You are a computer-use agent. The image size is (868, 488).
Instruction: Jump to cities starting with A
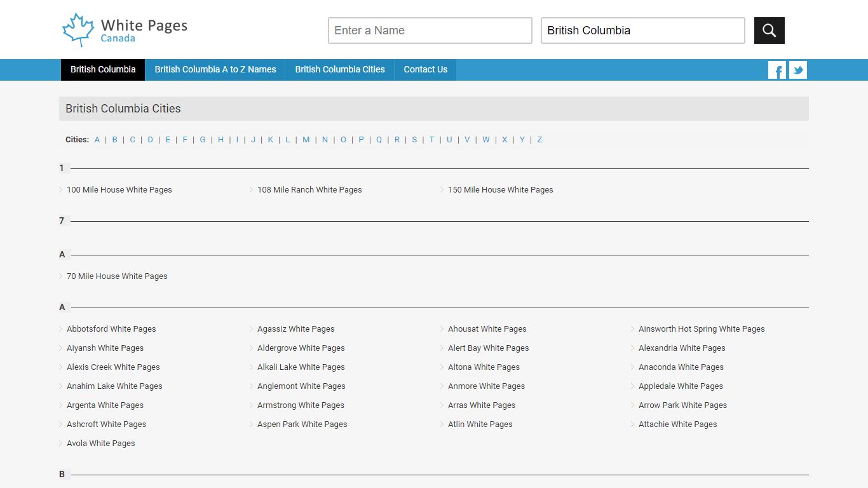(x=97, y=140)
